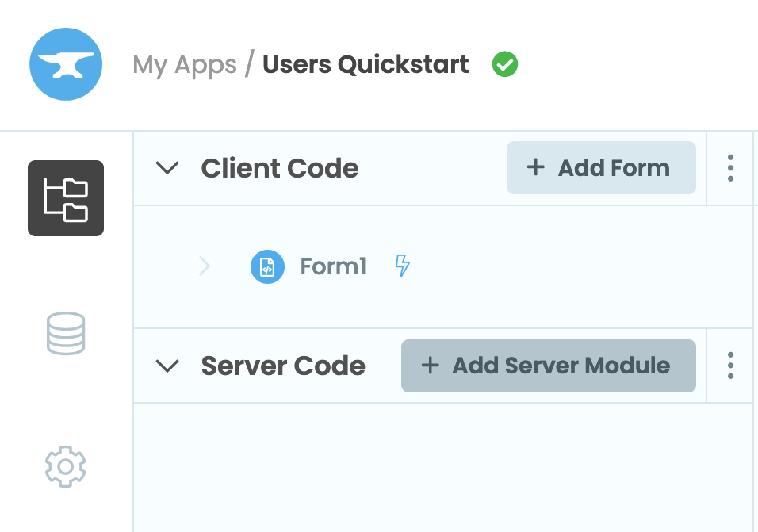Click the Add Form button

[x=600, y=167]
